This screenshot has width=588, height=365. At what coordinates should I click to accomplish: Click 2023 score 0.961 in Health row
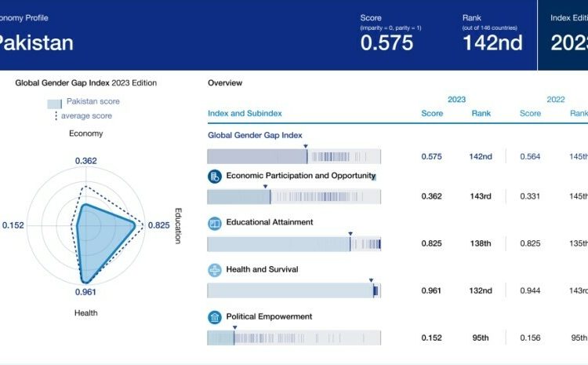pyautogui.click(x=431, y=290)
